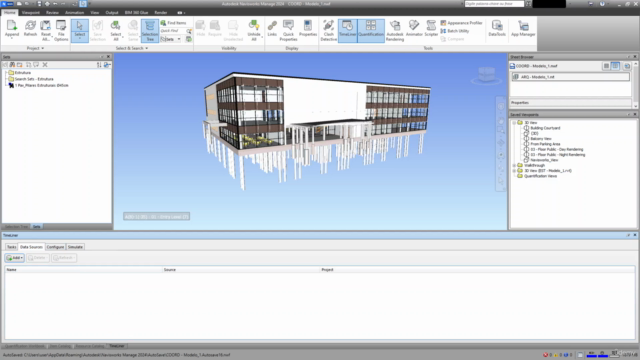640x360 pixels.
Task: Click into the Quick Find field
Action: (173, 31)
